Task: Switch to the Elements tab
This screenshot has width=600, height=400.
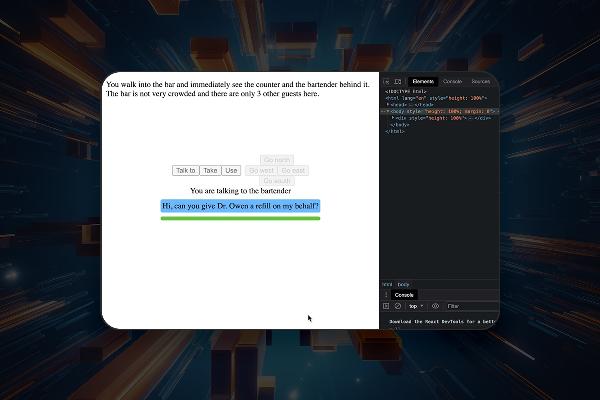Action: coord(423,82)
